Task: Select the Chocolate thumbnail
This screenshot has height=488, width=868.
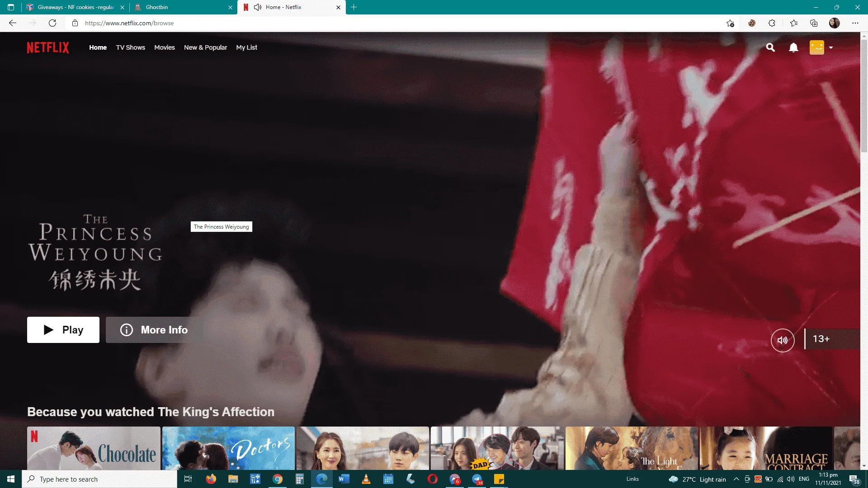Action: click(94, 448)
